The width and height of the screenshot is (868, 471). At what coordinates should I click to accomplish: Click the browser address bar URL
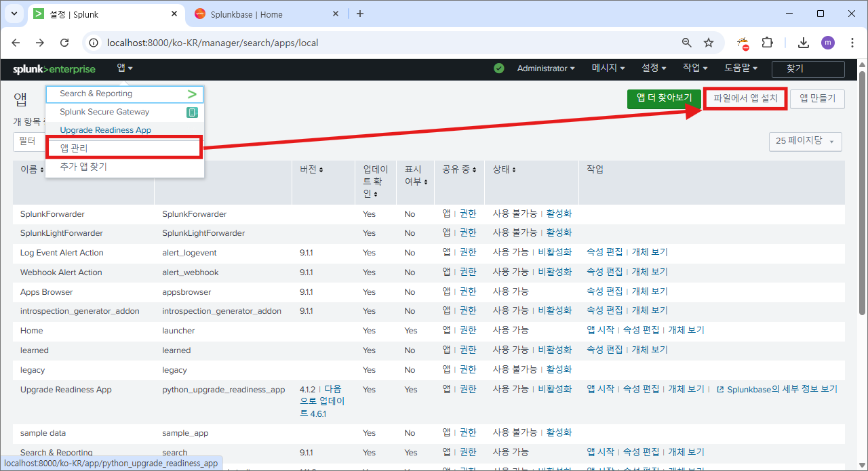pos(212,43)
